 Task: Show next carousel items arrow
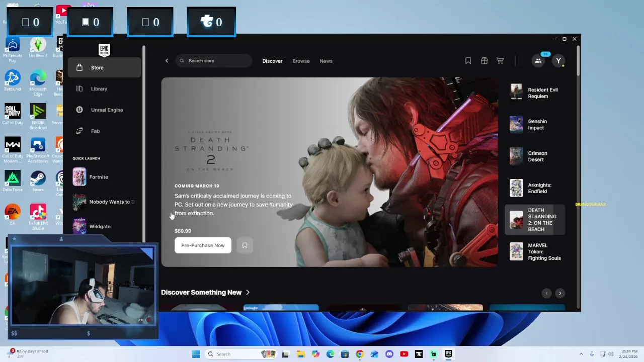coord(560,293)
